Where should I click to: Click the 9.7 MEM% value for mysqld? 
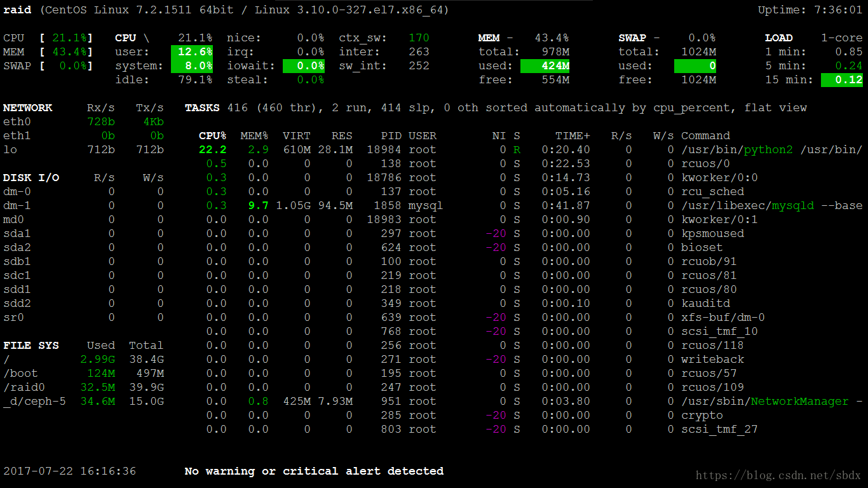(258, 206)
